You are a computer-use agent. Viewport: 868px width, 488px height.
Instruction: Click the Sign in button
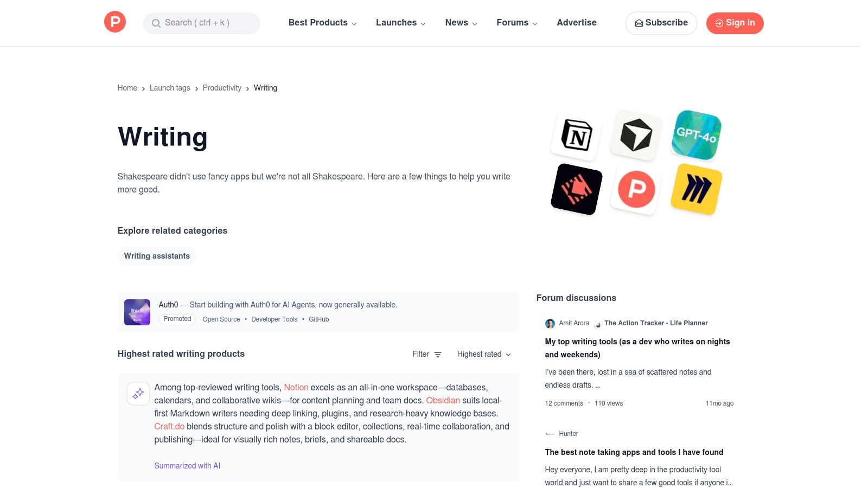point(735,23)
